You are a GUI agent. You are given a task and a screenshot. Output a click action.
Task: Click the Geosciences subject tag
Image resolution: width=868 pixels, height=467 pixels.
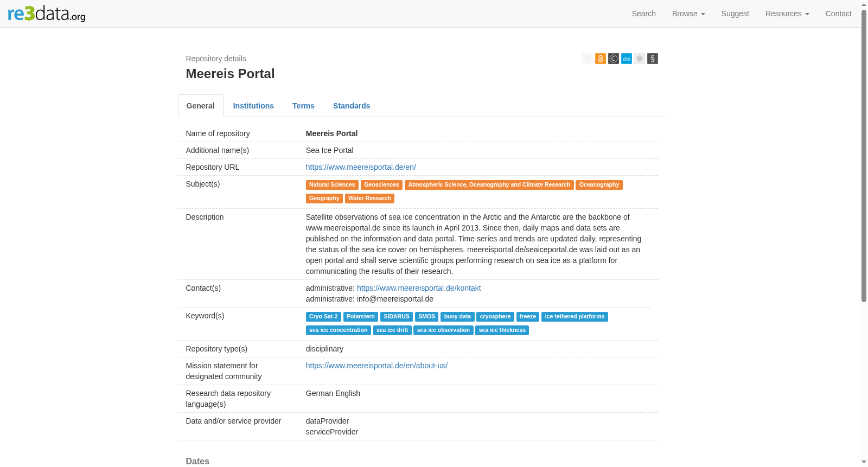tap(381, 185)
